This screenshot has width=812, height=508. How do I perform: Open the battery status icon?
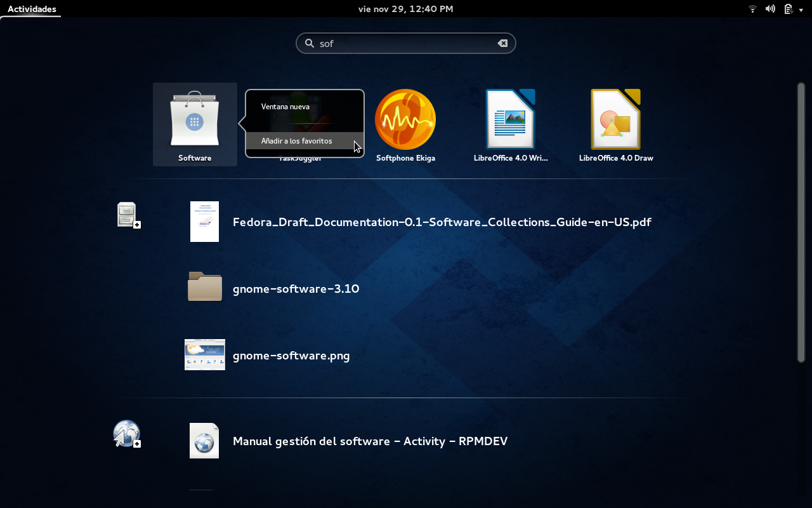789,9
